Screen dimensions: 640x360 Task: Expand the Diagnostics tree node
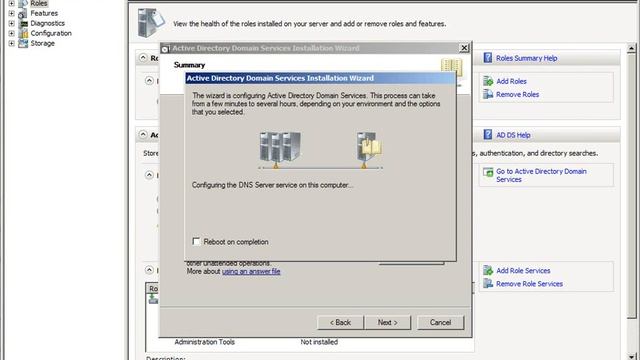tap(11, 23)
